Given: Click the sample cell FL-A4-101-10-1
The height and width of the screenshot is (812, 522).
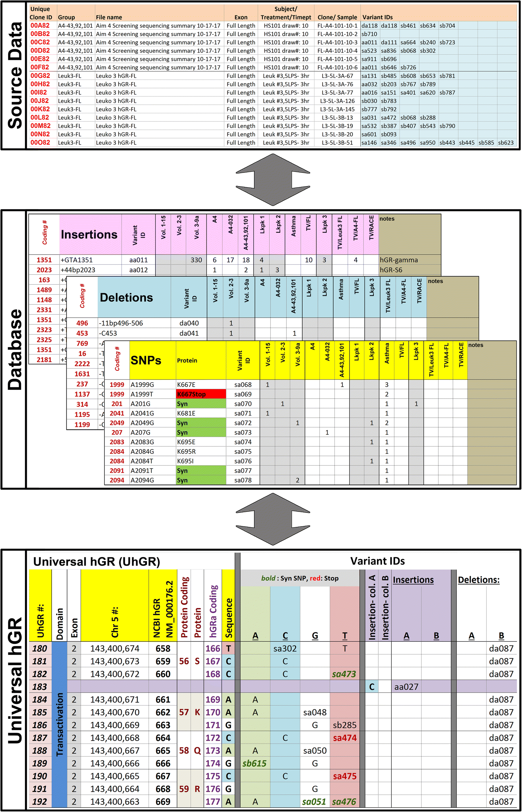Looking at the screenshot, I should click(337, 26).
